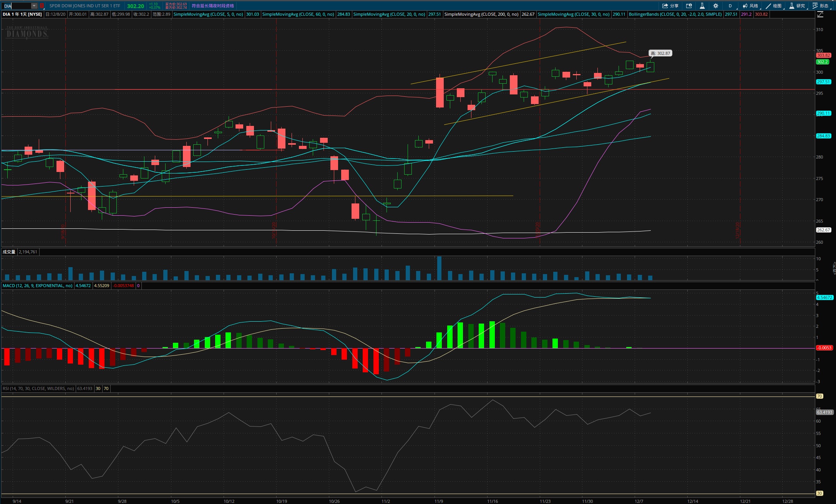Click the red symbol link indicator
Viewport: 836px width, 504px height.
click(x=42, y=6)
